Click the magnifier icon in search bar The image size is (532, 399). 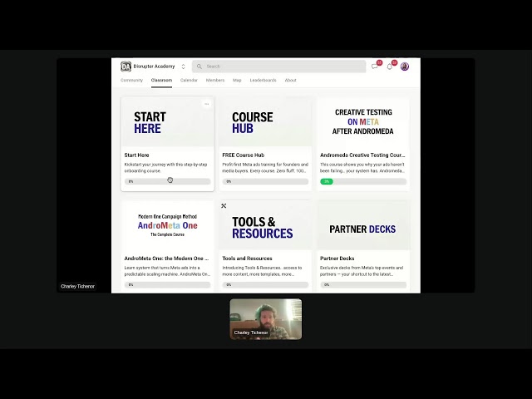199,66
